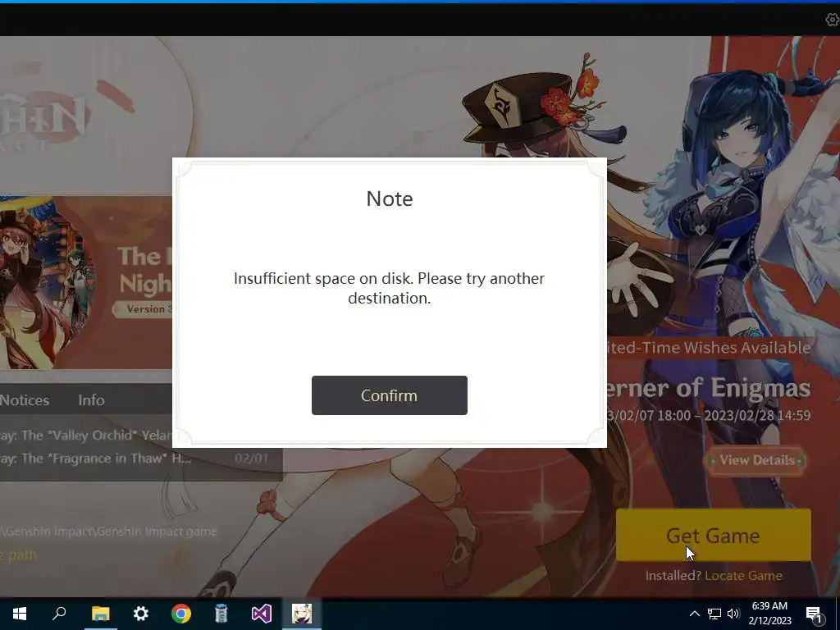Open the volume control tray icon
Image resolution: width=840 pixels, height=630 pixels.
(733, 614)
